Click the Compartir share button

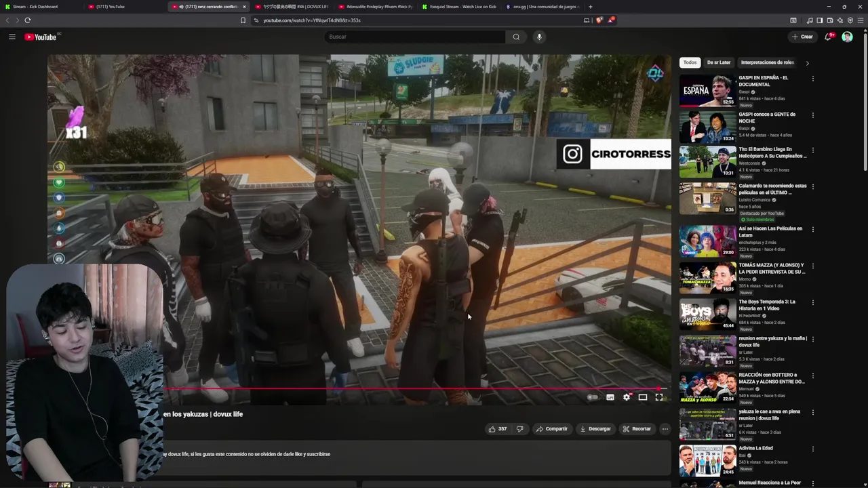coord(551,429)
